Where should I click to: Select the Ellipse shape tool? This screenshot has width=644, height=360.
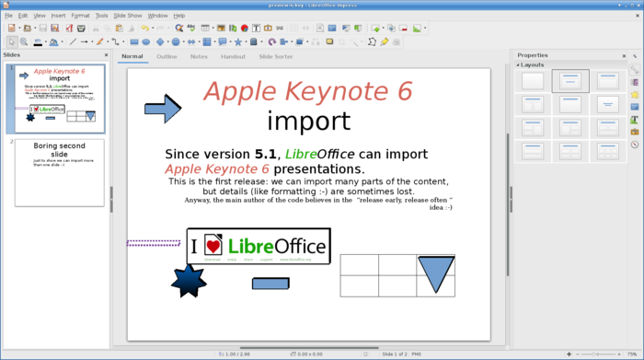click(145, 42)
